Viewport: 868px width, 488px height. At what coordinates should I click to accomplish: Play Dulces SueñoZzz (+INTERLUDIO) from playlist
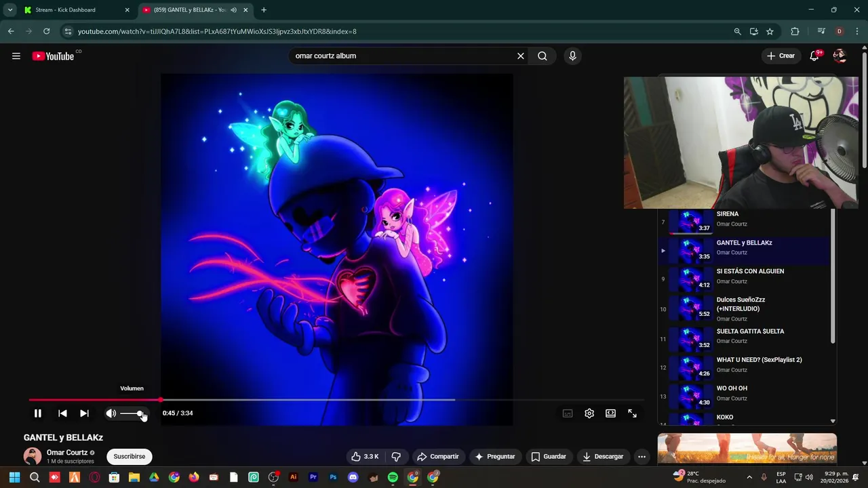pos(745,309)
